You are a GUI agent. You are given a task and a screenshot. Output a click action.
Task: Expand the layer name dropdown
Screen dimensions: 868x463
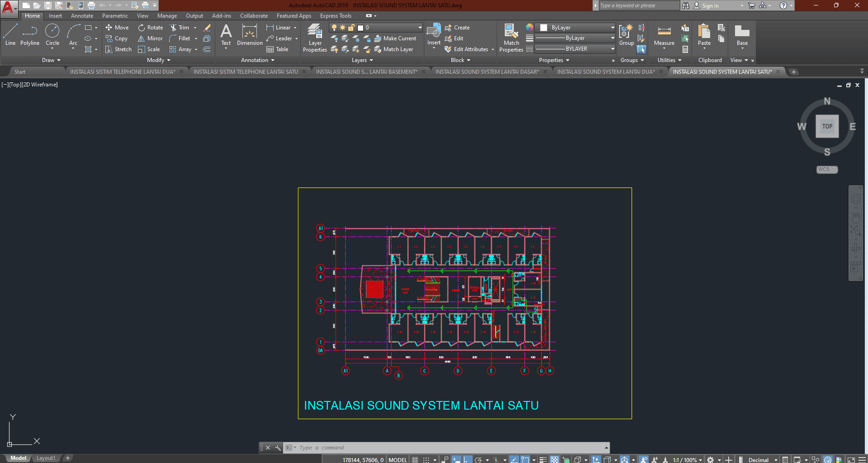[x=420, y=28]
